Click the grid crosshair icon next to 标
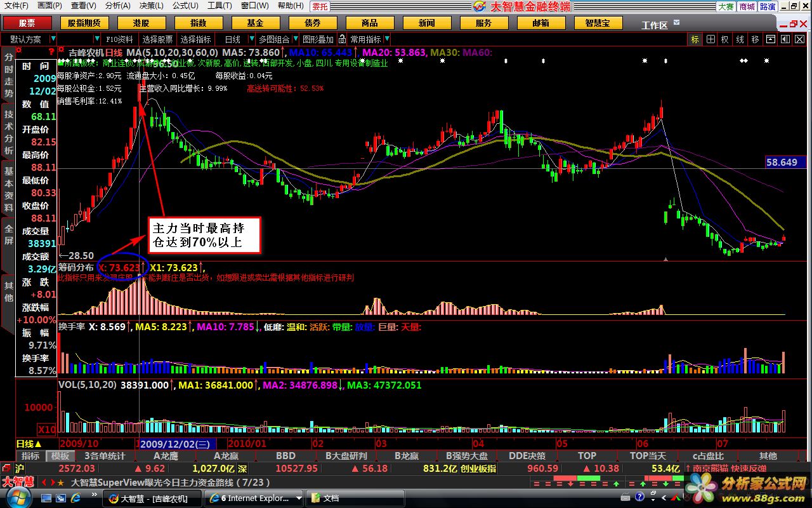 710,39
